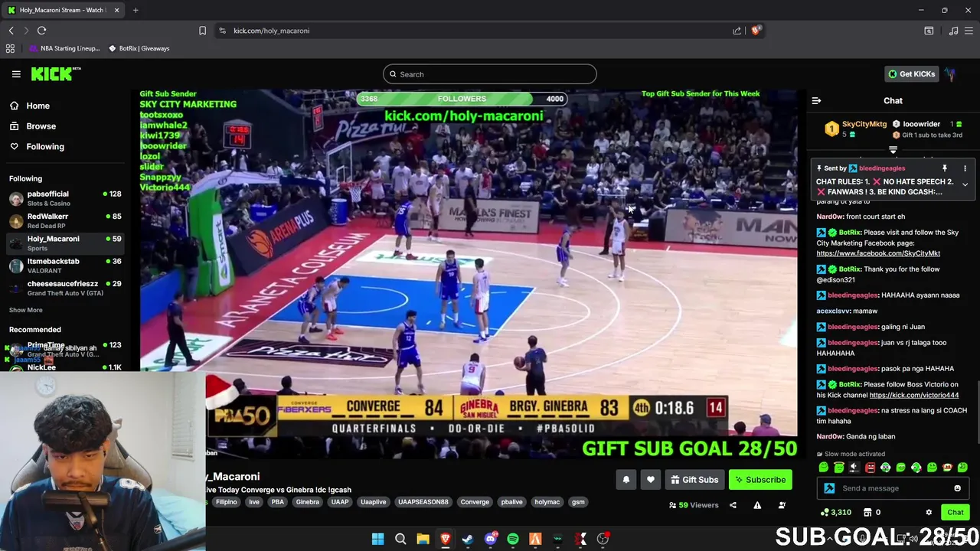Open the user-action icon beside report
980x551 pixels.
782,505
